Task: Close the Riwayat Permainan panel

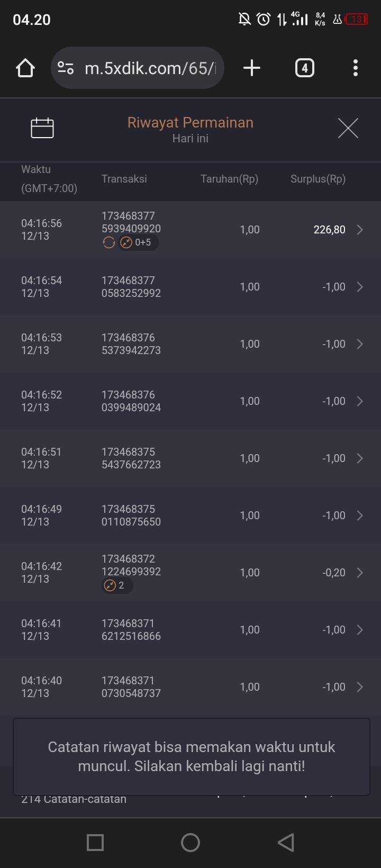Action: click(x=348, y=128)
